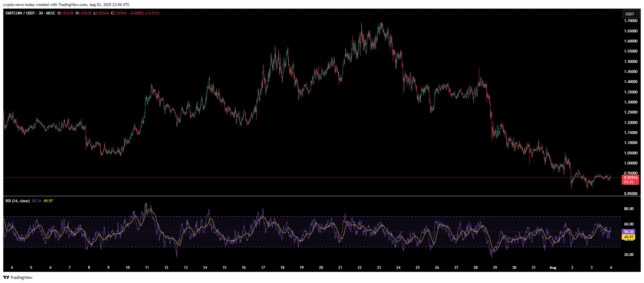Click date 4 at far left of time axis
The image size is (644, 283).
12,268
